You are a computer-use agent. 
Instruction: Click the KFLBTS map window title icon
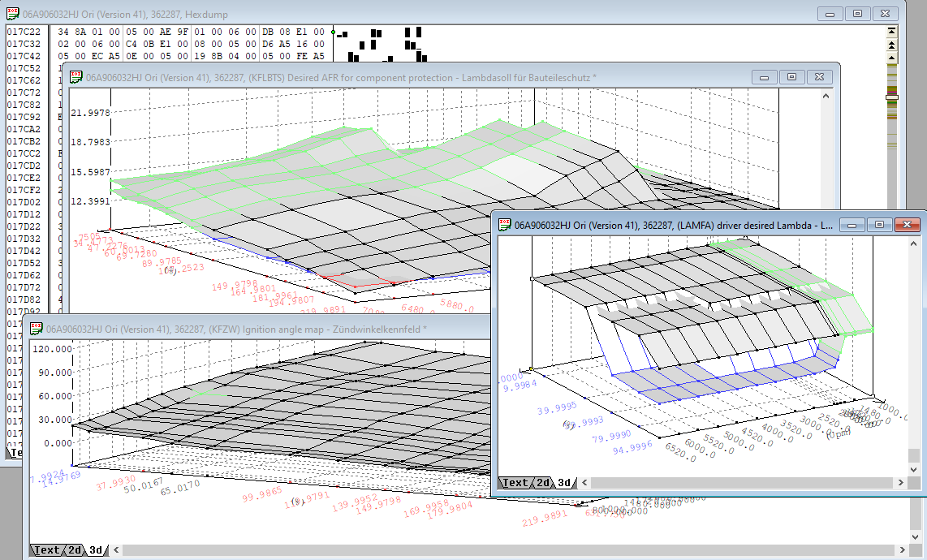(x=75, y=77)
